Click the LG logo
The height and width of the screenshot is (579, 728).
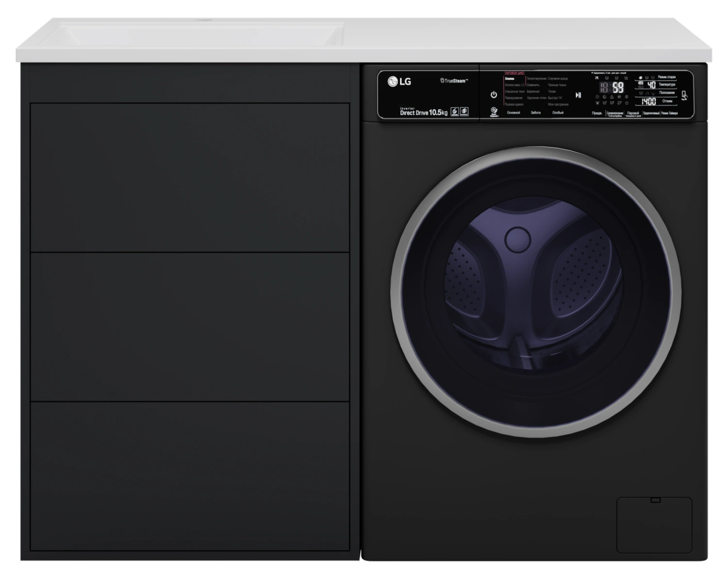(399, 82)
